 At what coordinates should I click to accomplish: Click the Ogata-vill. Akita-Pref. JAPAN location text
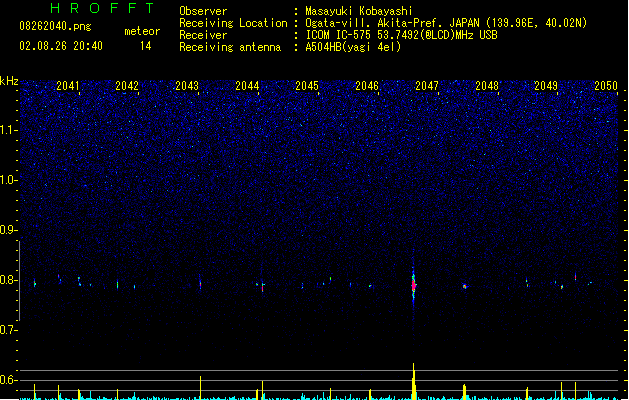pos(446,23)
